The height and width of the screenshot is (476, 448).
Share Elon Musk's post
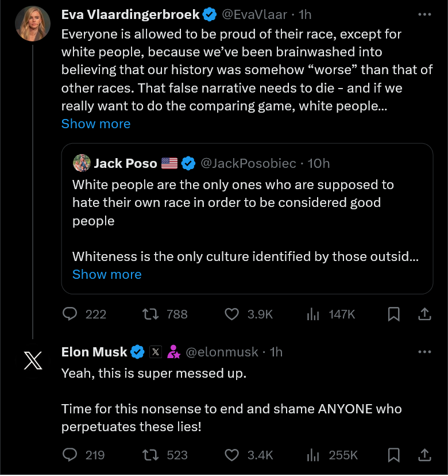click(424, 455)
